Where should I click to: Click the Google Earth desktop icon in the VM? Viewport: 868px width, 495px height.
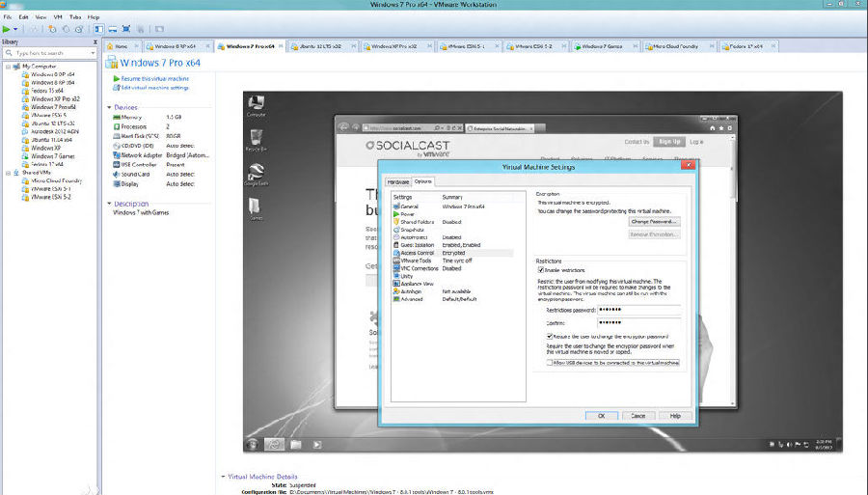256,175
